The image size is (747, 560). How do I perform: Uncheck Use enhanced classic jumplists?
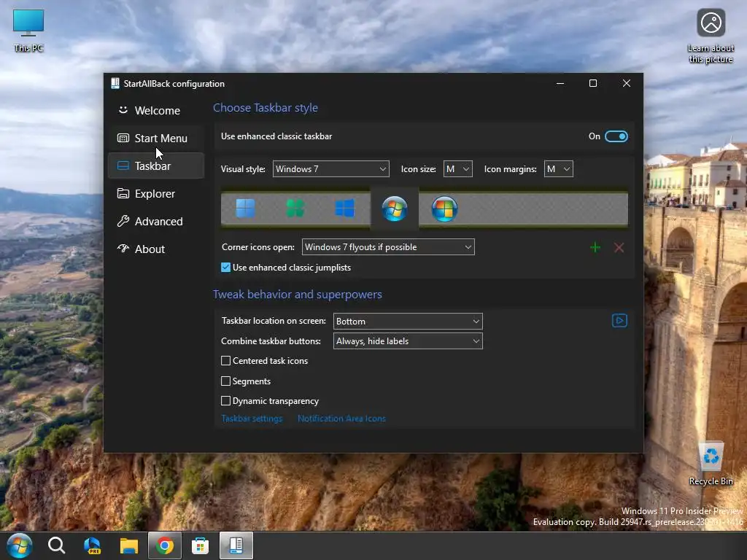226,268
